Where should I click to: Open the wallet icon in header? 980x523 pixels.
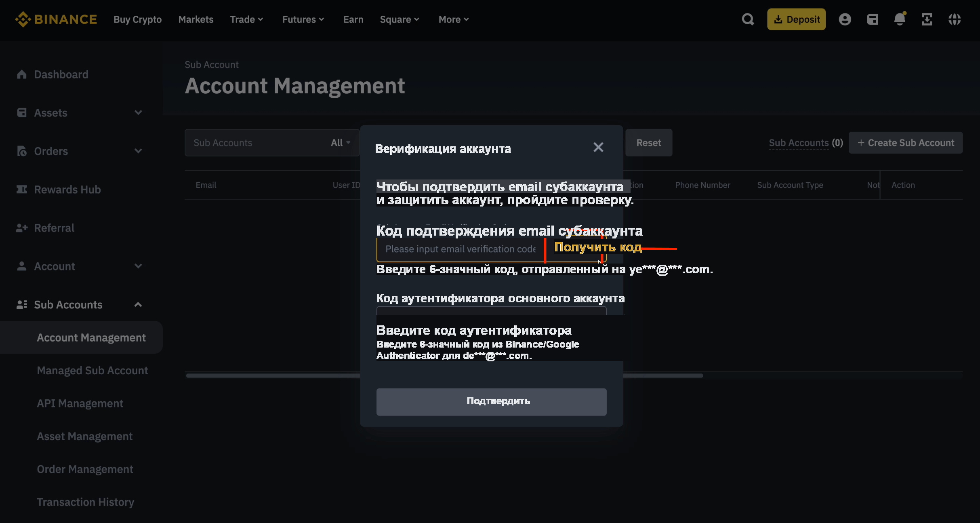(872, 19)
